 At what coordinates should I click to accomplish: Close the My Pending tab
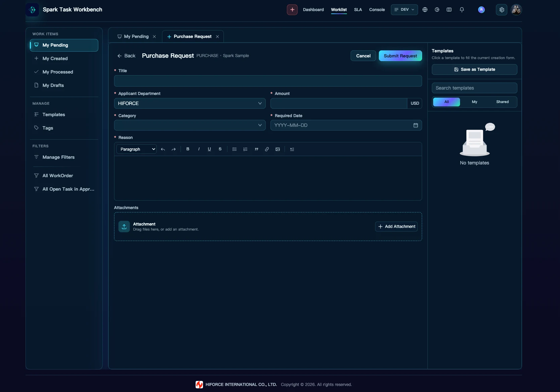(x=154, y=37)
